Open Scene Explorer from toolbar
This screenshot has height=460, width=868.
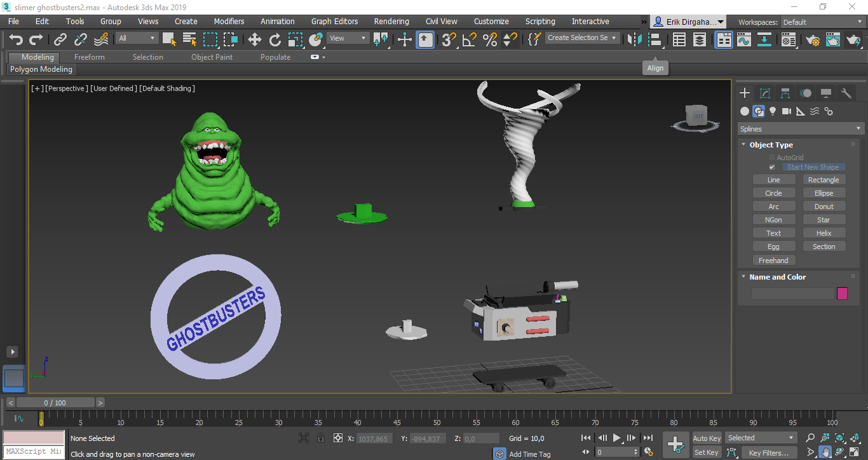(x=679, y=39)
